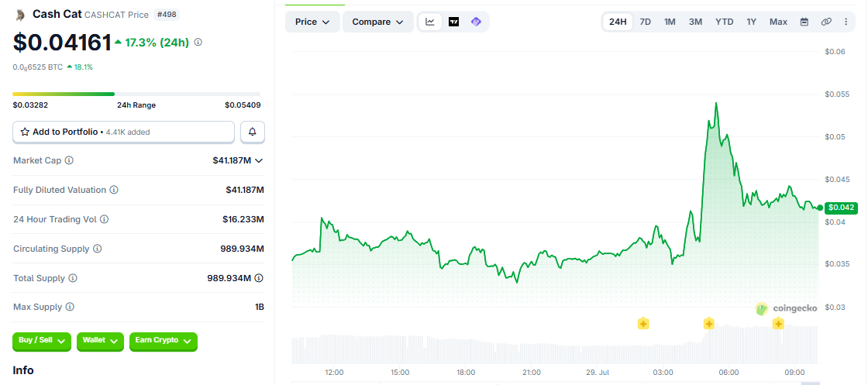Screen dimensions: 868x385
Task: Open the three-dot chart options menu
Action: pos(846,22)
